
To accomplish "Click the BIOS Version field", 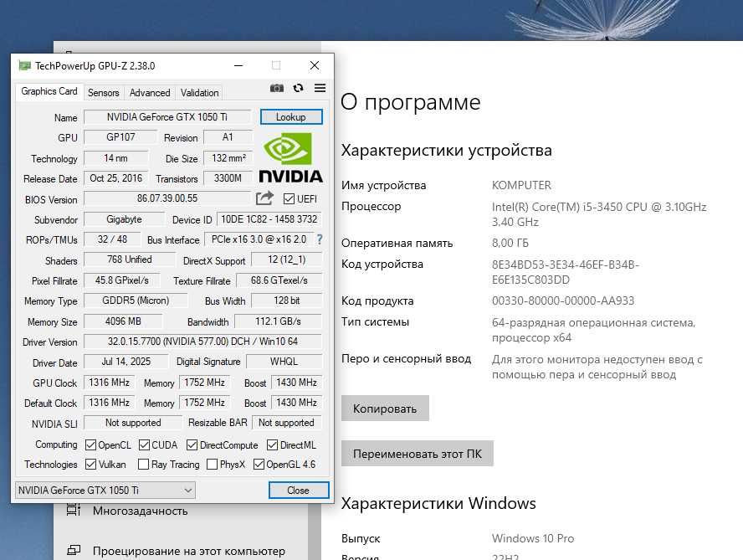I will point(167,198).
